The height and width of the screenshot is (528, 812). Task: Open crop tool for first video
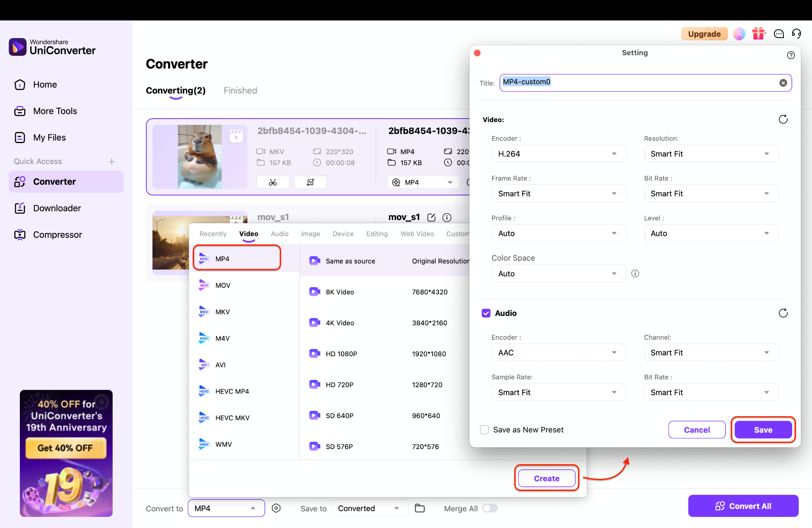pos(310,182)
